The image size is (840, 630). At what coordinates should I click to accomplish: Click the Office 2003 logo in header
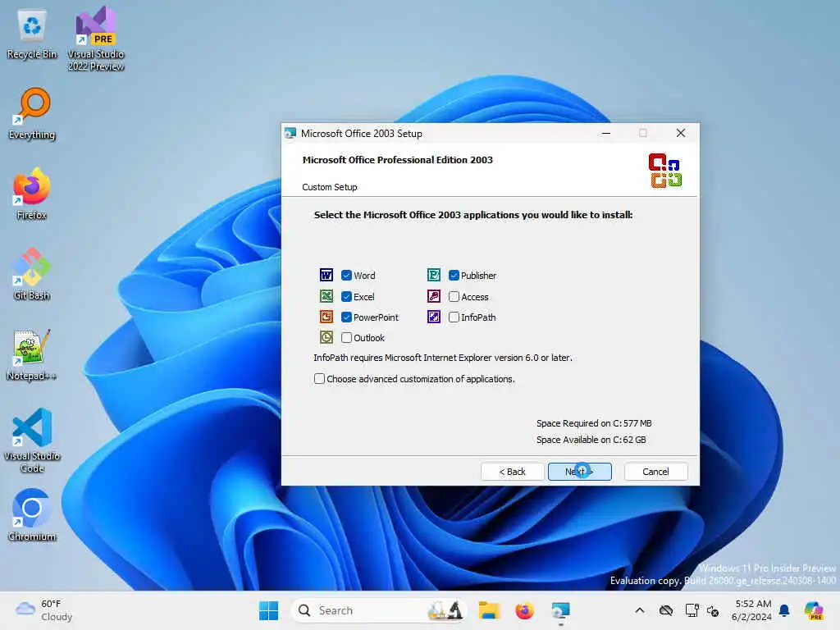coord(664,171)
